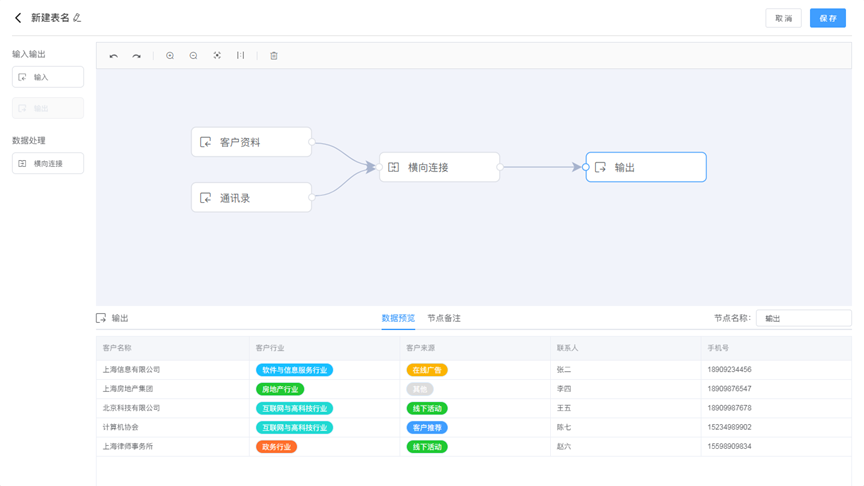The height and width of the screenshot is (486, 864).
Task: Click the pencil icon to rename the table
Action: point(77,18)
